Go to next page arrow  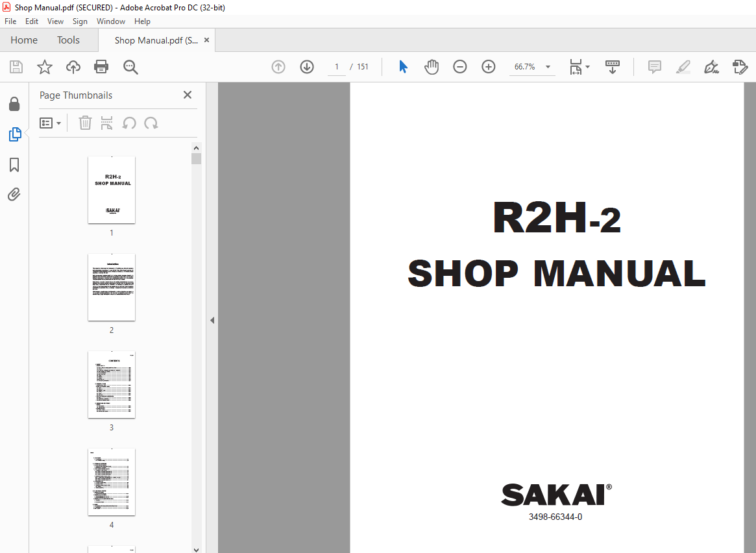click(307, 67)
